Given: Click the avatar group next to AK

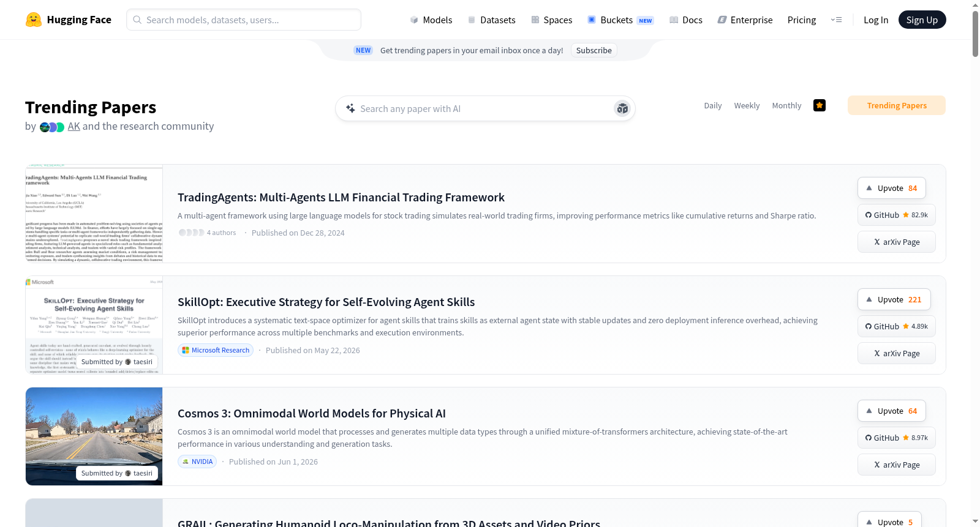Looking at the screenshot, I should 52,127.
